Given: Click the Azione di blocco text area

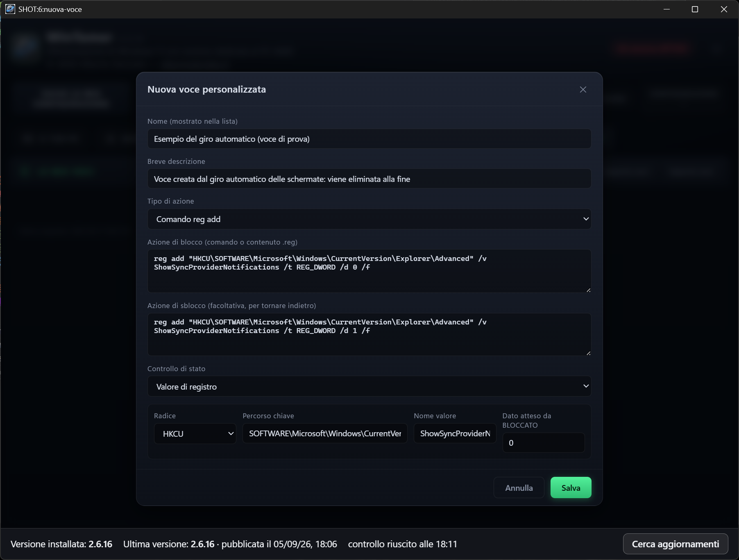Looking at the screenshot, I should point(369,271).
